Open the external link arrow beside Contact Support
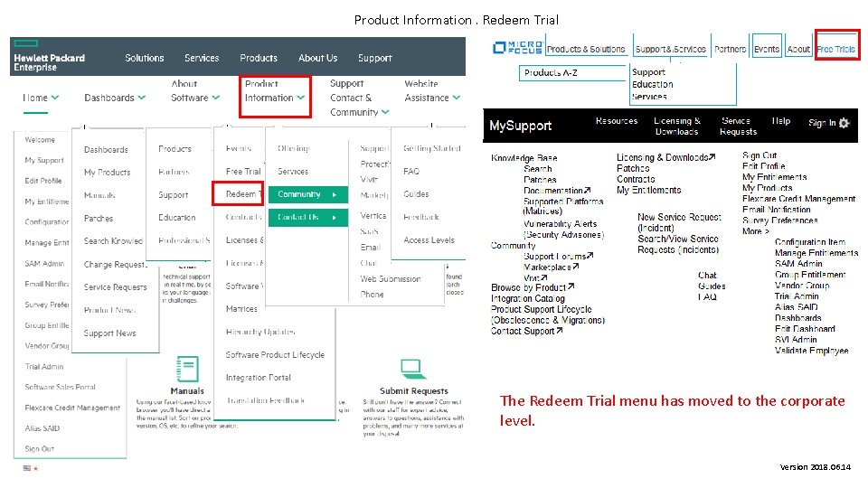Viewport: 868px width, 488px height. 559,331
